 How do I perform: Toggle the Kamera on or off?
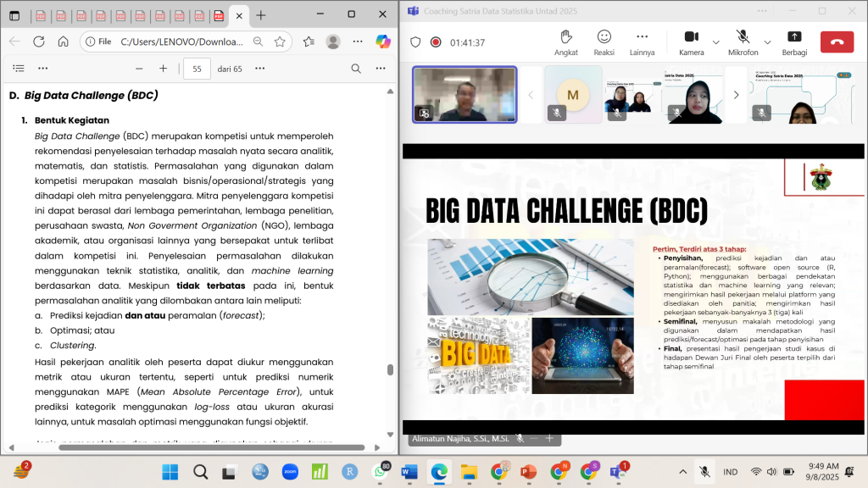coord(691,36)
